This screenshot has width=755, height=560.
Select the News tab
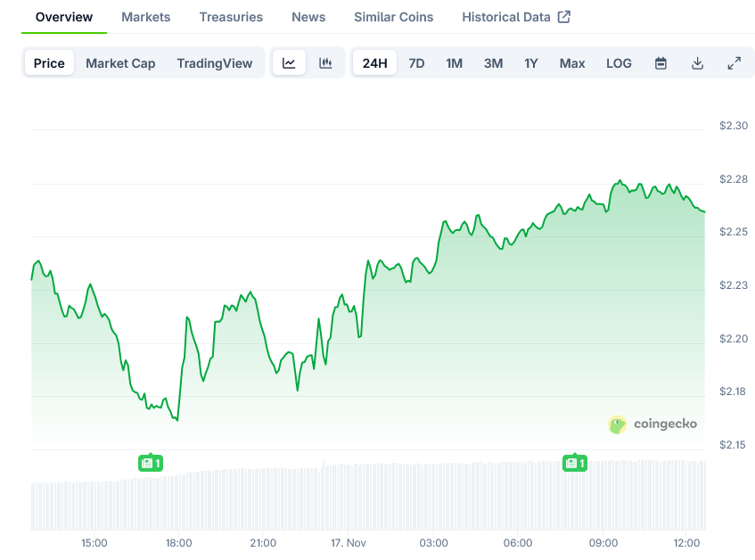click(x=308, y=17)
